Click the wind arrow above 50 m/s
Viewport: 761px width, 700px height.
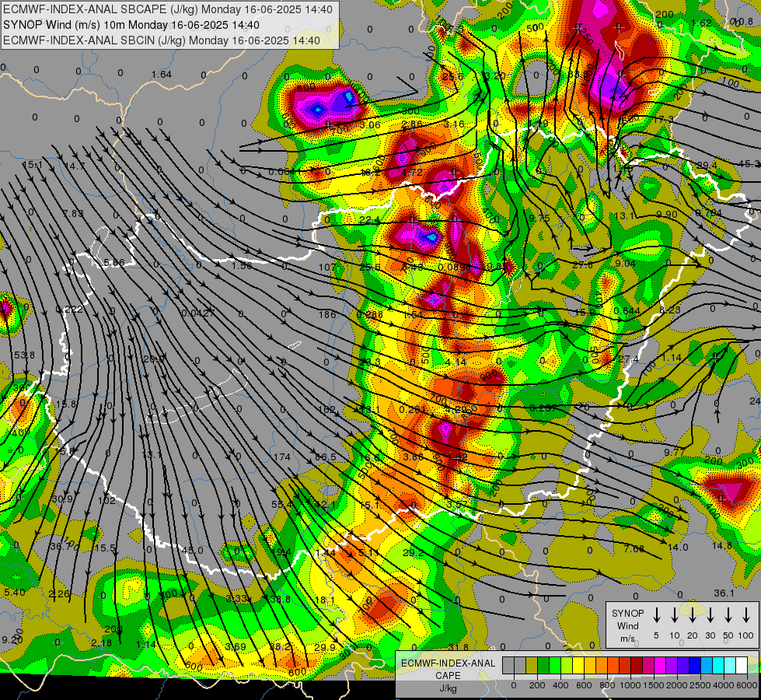(x=728, y=615)
